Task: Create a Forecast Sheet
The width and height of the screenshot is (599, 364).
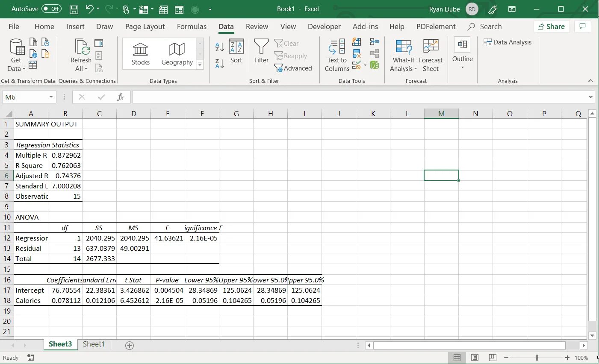Action: tap(431, 55)
